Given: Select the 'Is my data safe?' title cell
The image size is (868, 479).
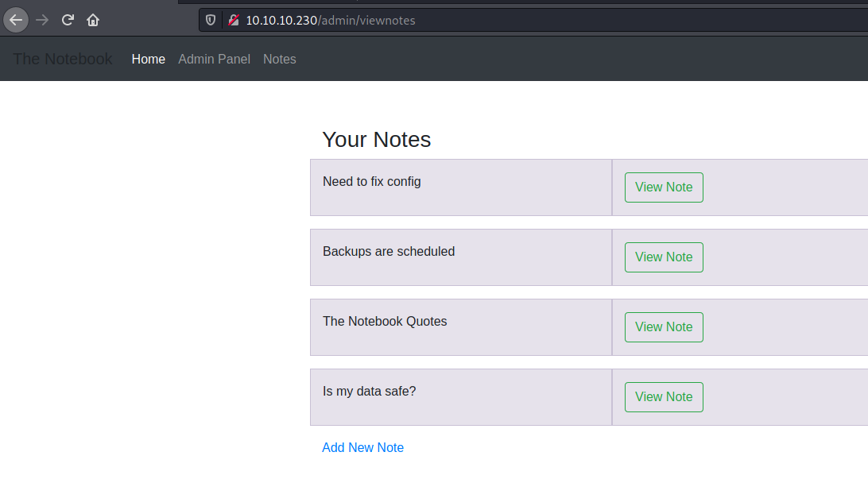Looking at the screenshot, I should 461,397.
